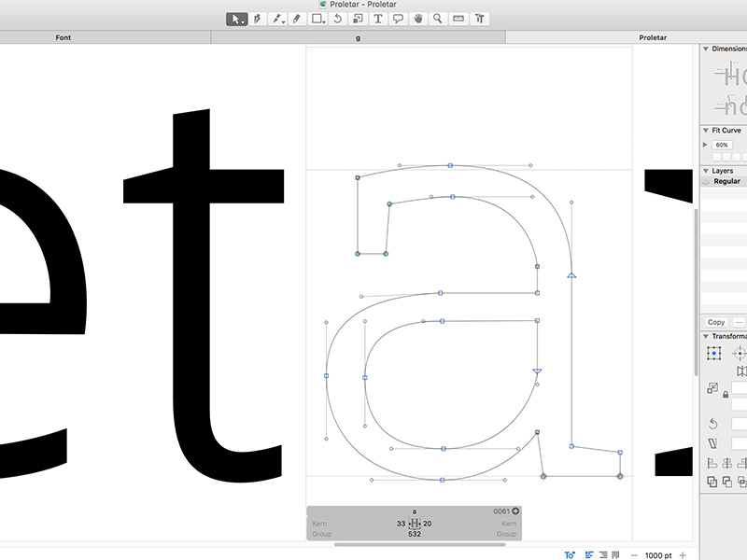Activate the Draw (pen) tool
This screenshot has width=747, height=560.
pos(258,17)
